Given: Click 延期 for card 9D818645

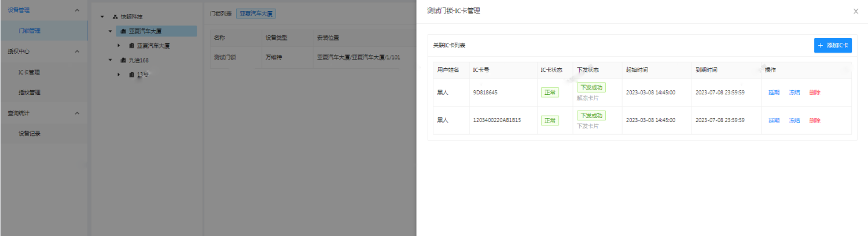Looking at the screenshot, I should (x=774, y=93).
